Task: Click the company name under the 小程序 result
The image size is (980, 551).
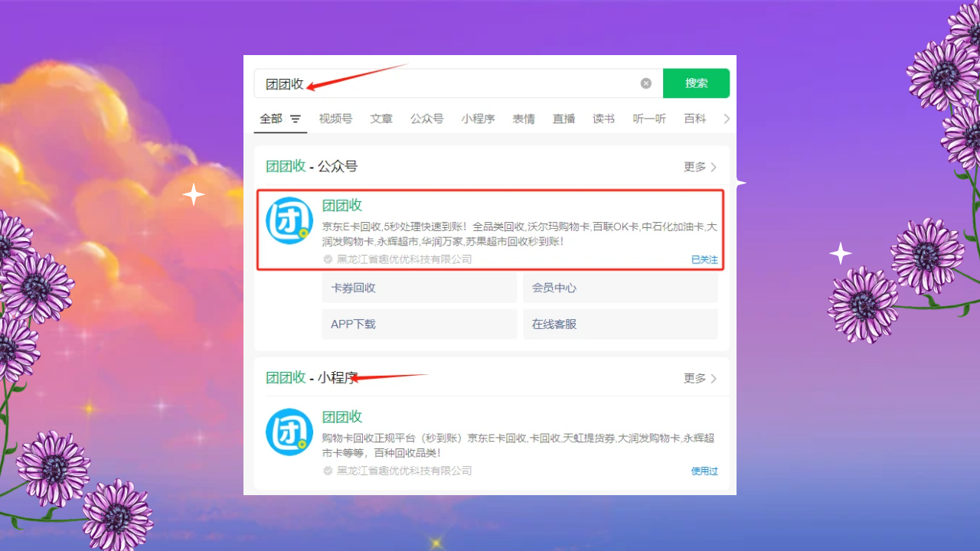Action: click(404, 471)
